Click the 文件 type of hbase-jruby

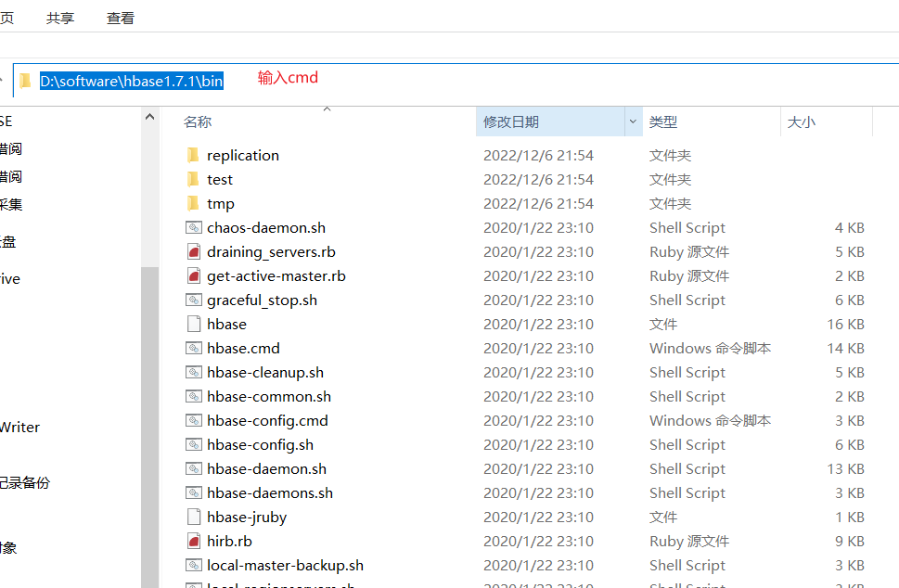[663, 517]
